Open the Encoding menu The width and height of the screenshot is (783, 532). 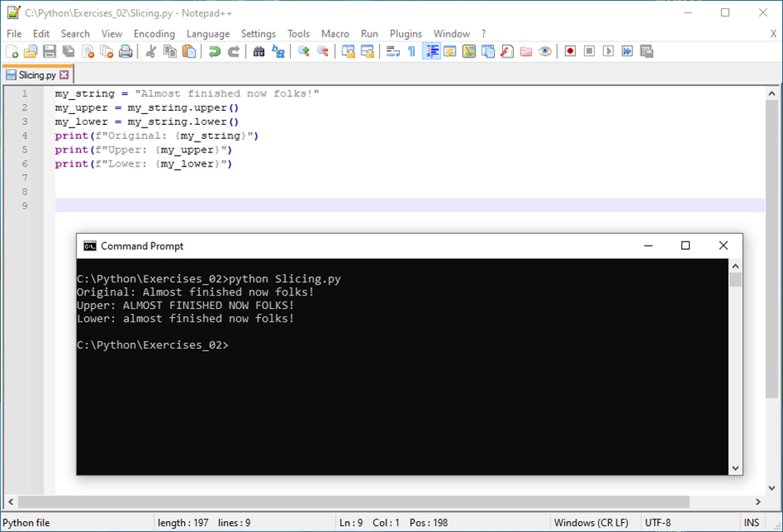tap(154, 33)
